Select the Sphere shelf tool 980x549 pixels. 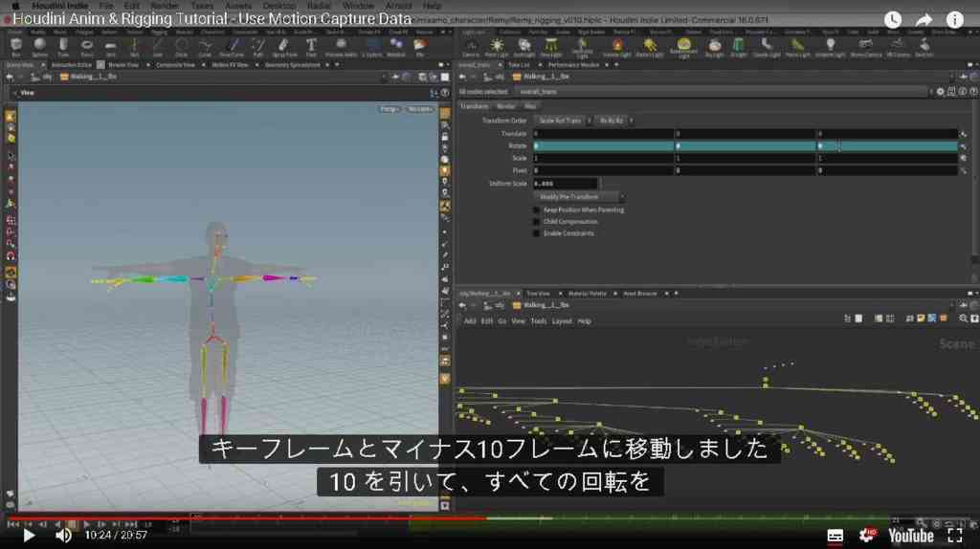39,46
